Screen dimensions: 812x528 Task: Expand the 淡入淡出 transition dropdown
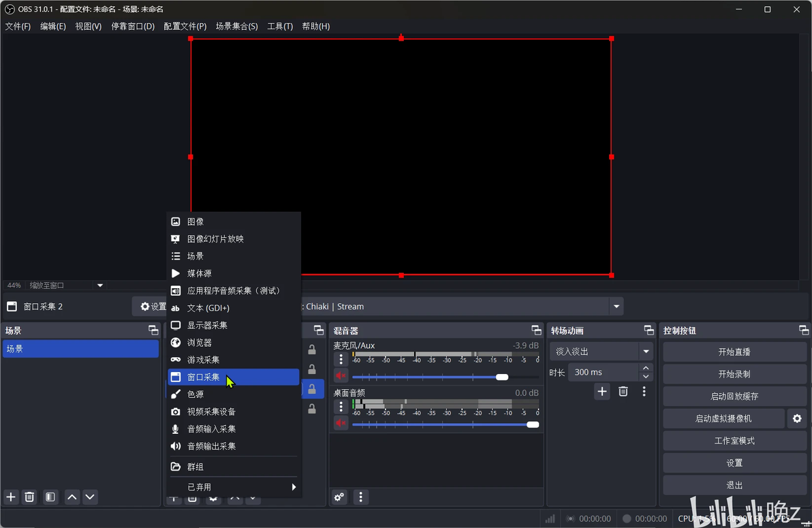646,352
